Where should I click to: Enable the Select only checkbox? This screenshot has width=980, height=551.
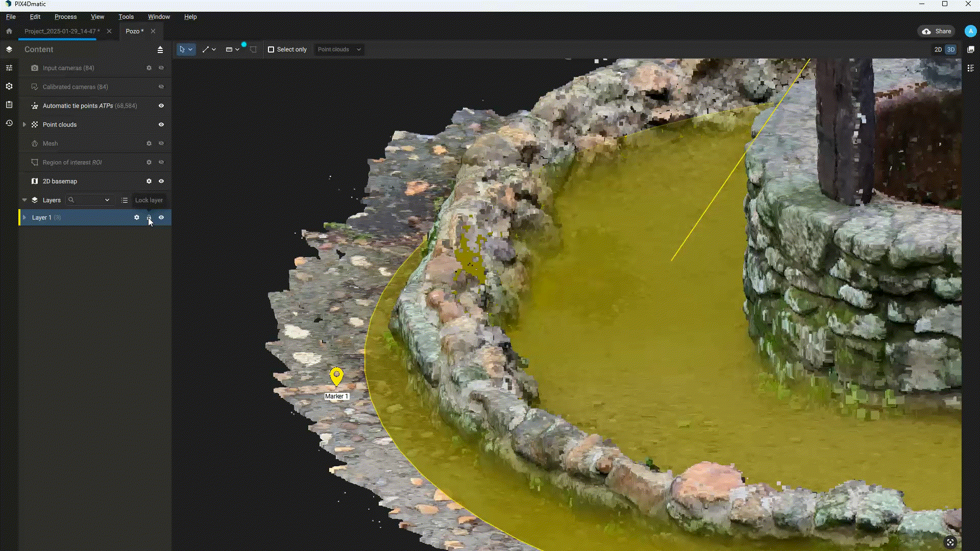271,49
